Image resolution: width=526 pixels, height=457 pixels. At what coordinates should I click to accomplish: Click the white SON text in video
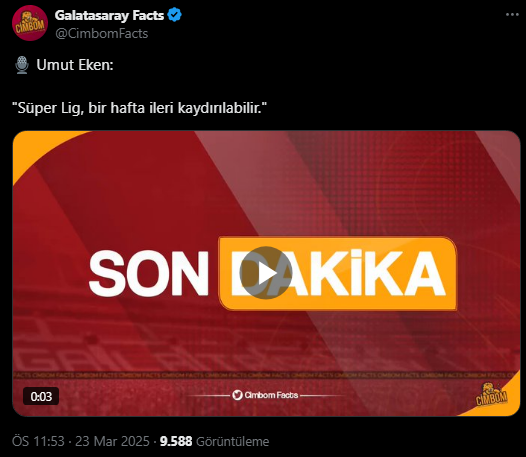click(149, 273)
